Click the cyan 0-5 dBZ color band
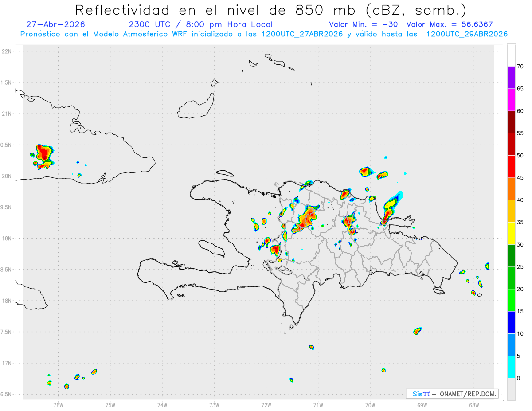This screenshot has width=532, height=411. pyautogui.click(x=511, y=367)
